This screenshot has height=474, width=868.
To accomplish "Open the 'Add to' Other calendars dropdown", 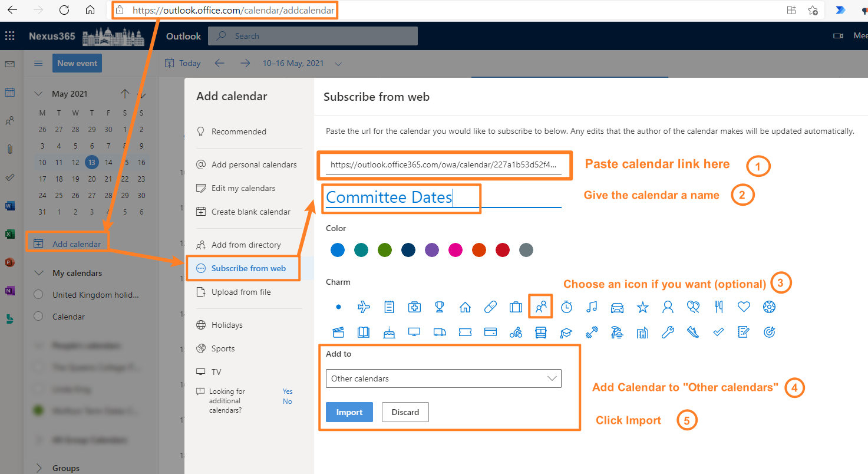I will pos(443,378).
